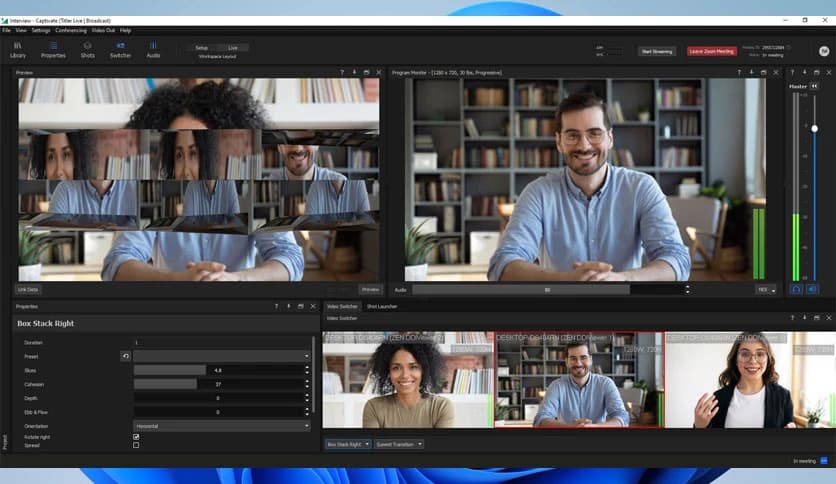Adjust the Program Monitor Audio stepper
The width and height of the screenshot is (836, 484).
[x=687, y=289]
